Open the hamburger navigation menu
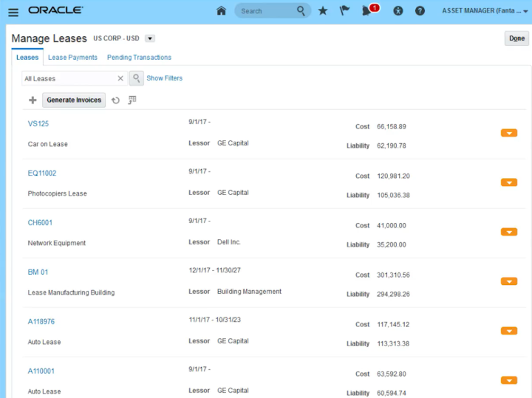 13,11
